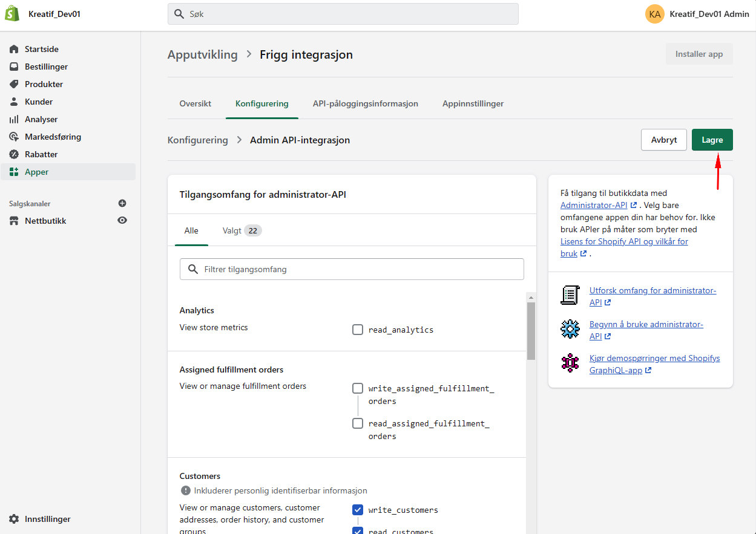Screen dimensions: 756x534
Task: Open Innstillinger in sidebar
Action: click(x=68, y=519)
